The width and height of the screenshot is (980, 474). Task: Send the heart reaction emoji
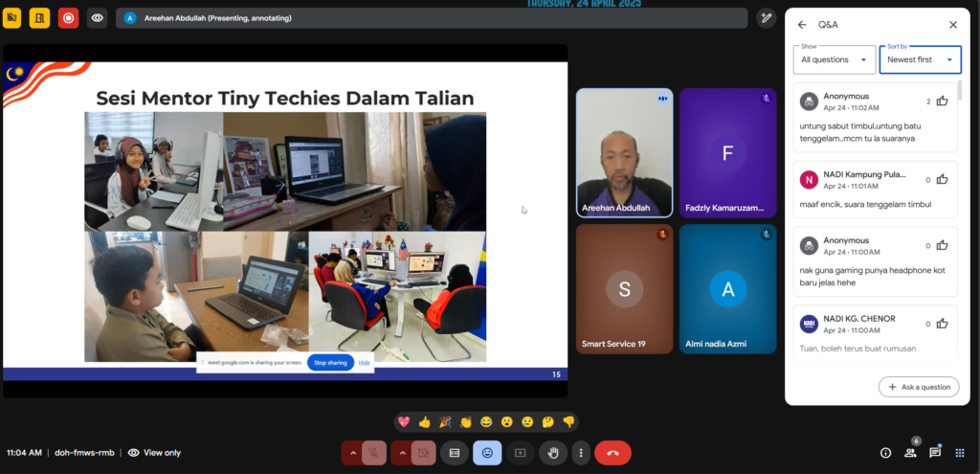404,422
